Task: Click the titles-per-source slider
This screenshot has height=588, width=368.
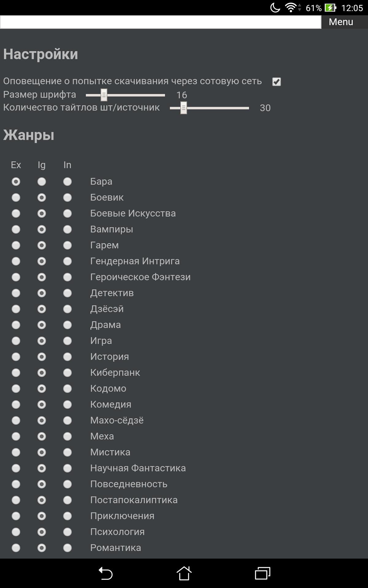Action: (x=209, y=108)
